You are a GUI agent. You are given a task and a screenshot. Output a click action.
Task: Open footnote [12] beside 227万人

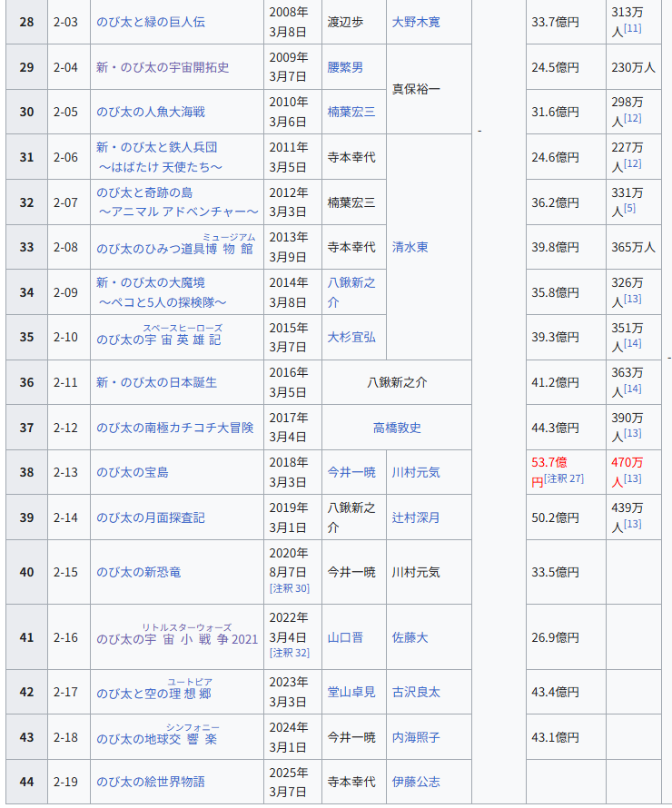[x=632, y=163]
